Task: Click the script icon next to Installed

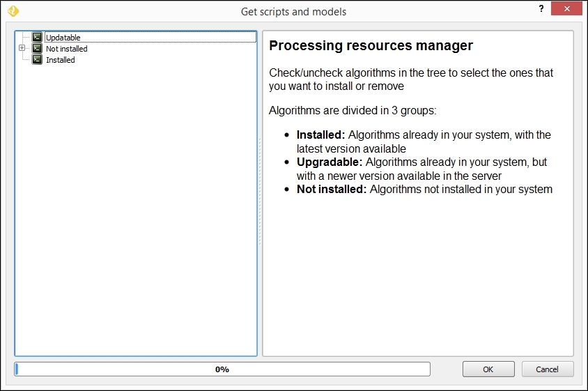Action: coord(37,60)
